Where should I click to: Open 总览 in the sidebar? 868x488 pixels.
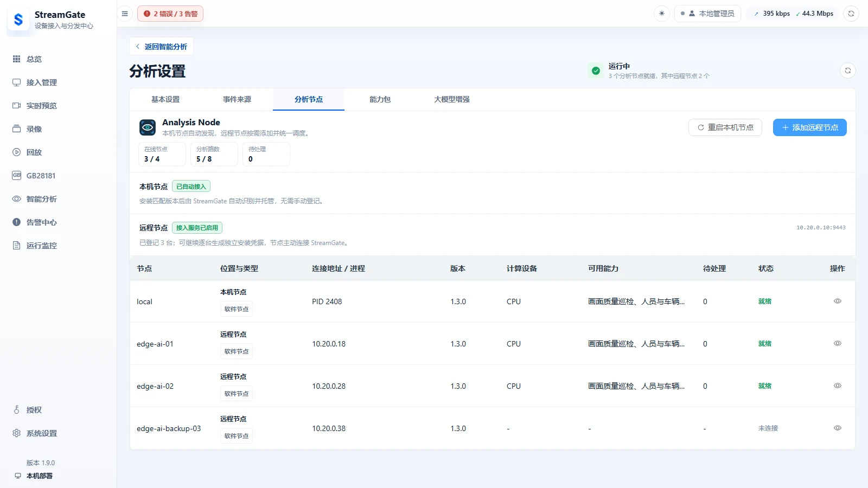coord(58,59)
